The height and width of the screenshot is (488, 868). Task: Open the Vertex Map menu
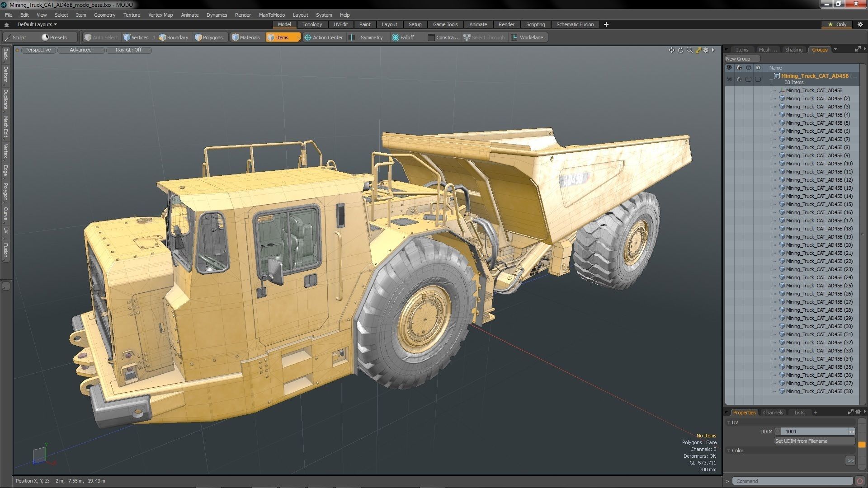click(x=160, y=15)
